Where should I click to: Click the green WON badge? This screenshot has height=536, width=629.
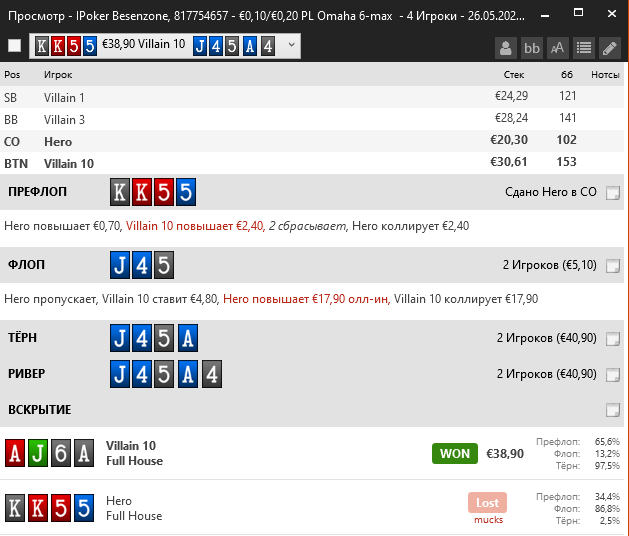click(455, 453)
